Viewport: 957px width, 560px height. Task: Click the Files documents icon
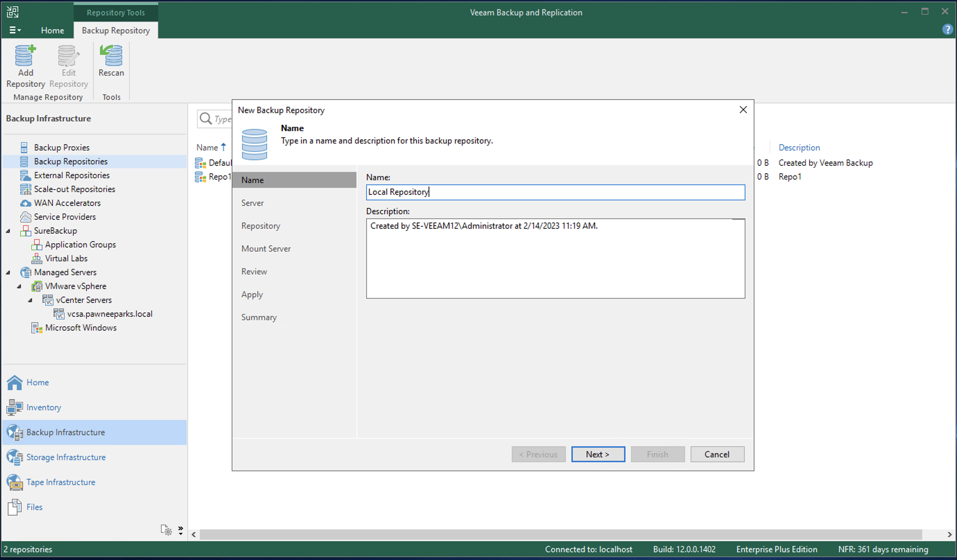(x=15, y=507)
